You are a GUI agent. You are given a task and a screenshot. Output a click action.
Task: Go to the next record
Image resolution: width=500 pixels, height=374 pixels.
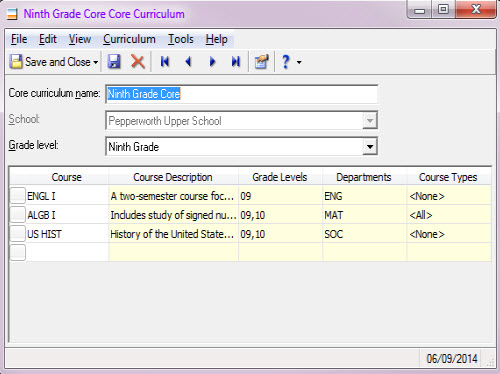pyautogui.click(x=212, y=62)
